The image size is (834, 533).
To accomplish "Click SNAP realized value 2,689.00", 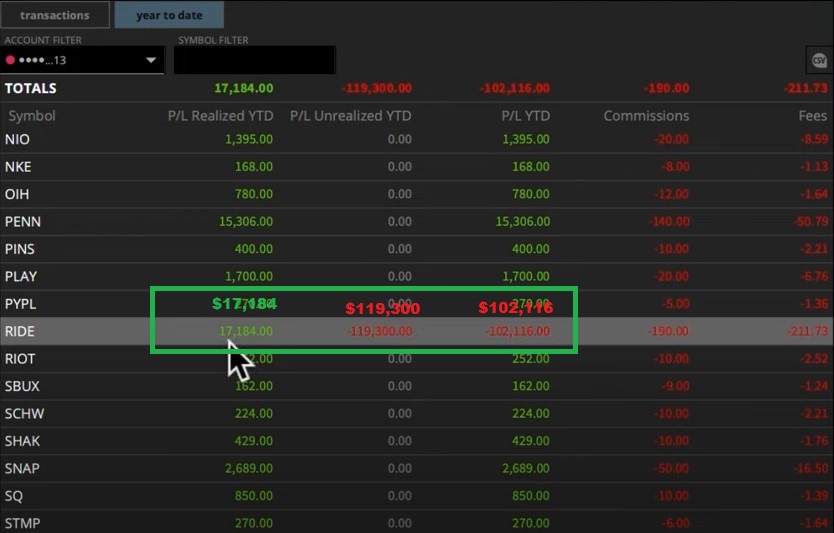I will (x=248, y=468).
